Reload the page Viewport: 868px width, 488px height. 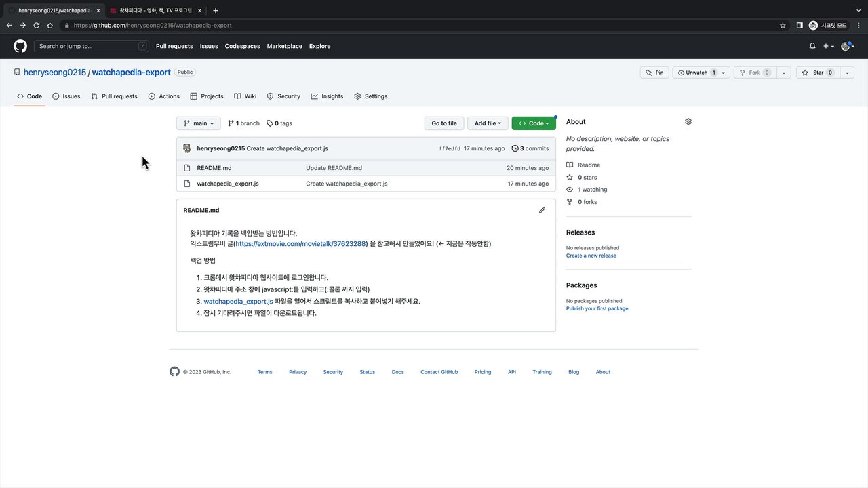[x=37, y=25]
